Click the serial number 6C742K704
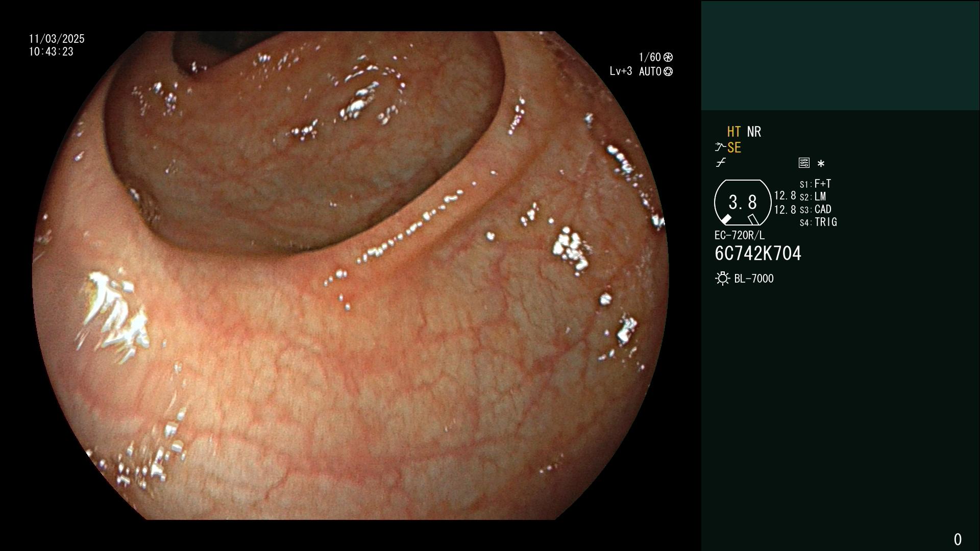The height and width of the screenshot is (551, 980). pyautogui.click(x=758, y=254)
